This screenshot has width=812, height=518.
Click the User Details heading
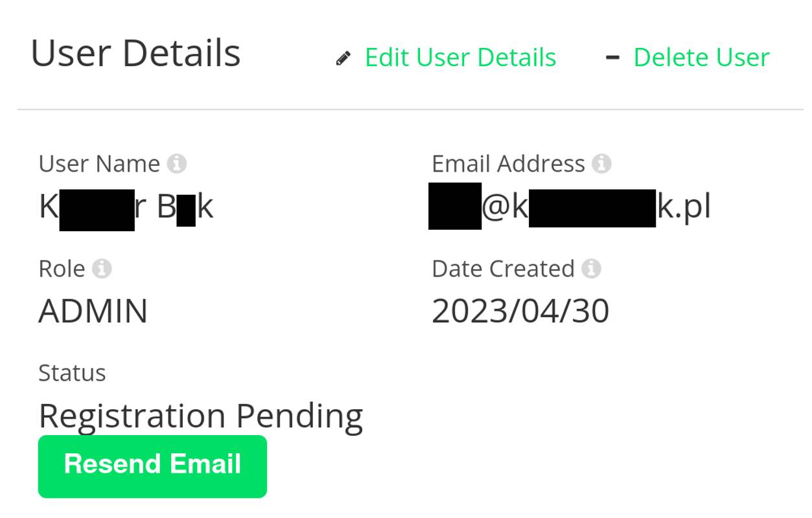click(137, 54)
